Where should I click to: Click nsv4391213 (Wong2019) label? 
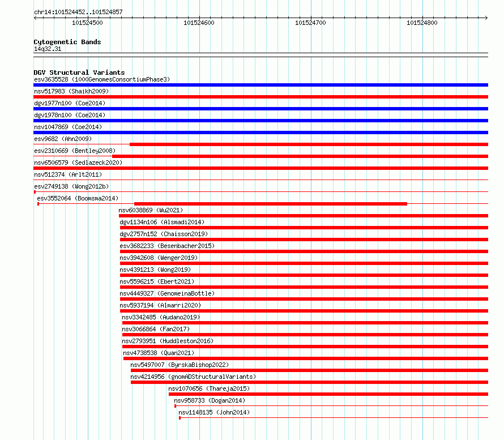click(155, 270)
